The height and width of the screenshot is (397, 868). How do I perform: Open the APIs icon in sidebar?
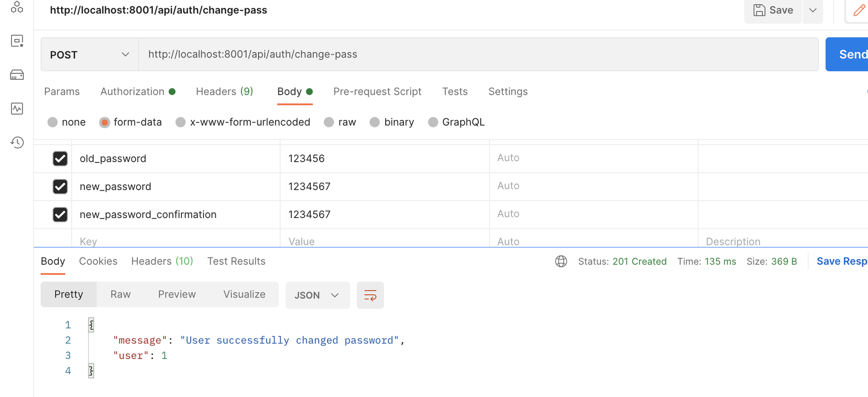[17, 7]
